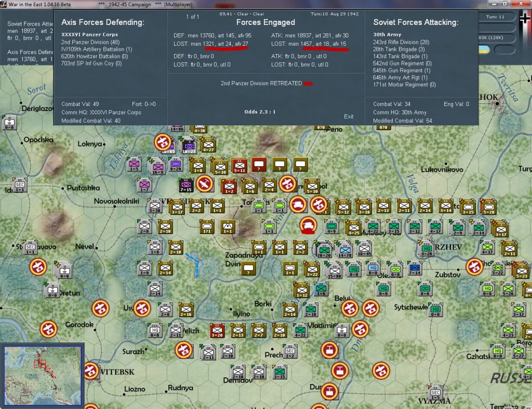Viewport: 532px width, 409px height.
Task: Click the Rudnya town label
Action: 180,388
